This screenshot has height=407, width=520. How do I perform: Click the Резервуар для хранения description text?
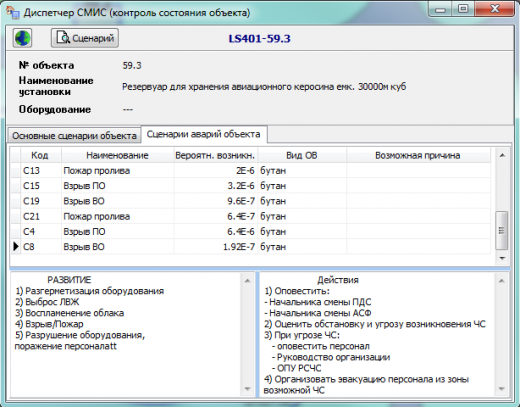[x=264, y=87]
